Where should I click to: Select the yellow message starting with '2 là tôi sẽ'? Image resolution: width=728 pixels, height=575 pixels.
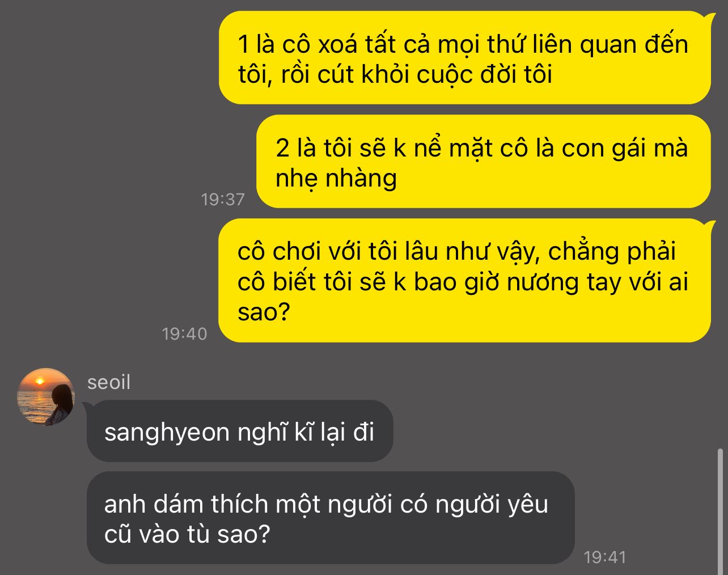[x=483, y=162]
